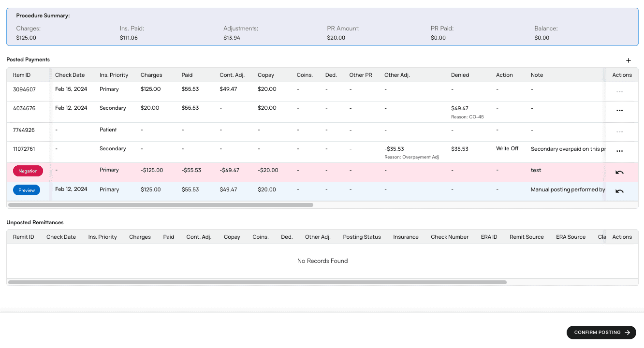Click the Unposted Remittances horizontal scrollbar
Image resolution: width=644 pixels, height=348 pixels.
pyautogui.click(x=258, y=282)
